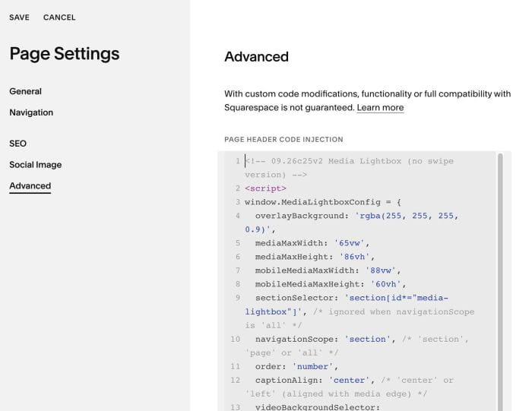Open the General settings tab
This screenshot has width=532, height=411.
pyautogui.click(x=25, y=91)
